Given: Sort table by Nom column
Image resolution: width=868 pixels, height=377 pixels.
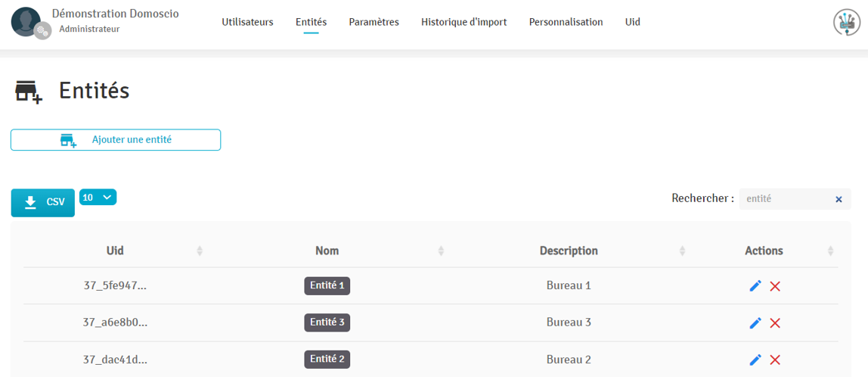Looking at the screenshot, I should 327,251.
